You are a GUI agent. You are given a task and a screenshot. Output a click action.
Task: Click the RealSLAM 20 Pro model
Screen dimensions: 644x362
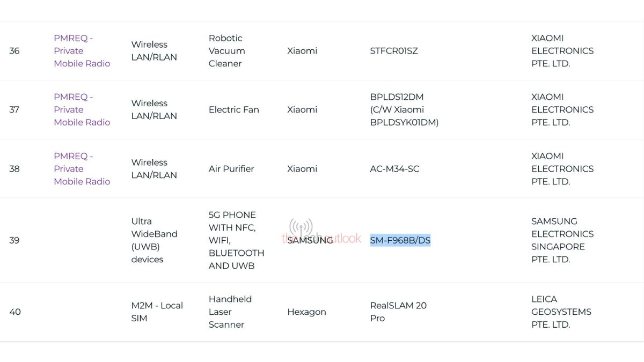click(x=398, y=312)
